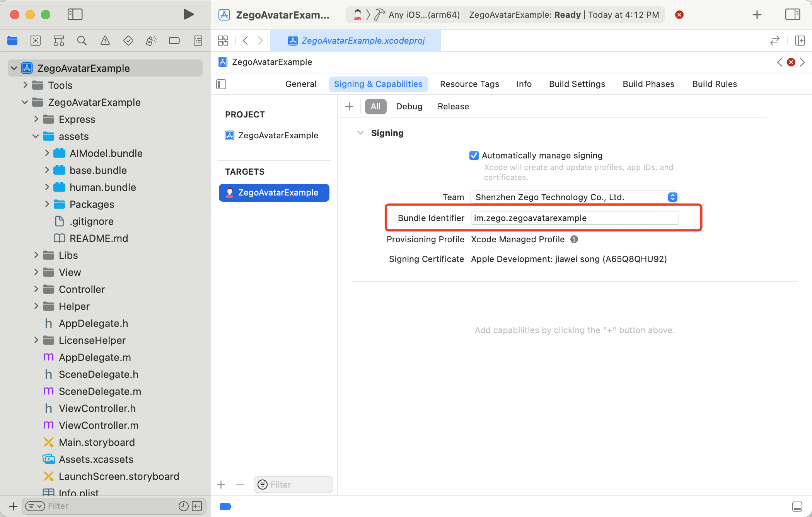Jump to previous issue arrow
Image resolution: width=812 pixels, height=517 pixels.
(x=780, y=62)
